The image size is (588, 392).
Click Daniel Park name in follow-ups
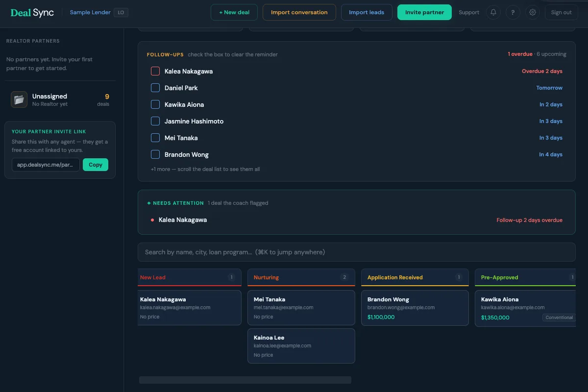(181, 88)
